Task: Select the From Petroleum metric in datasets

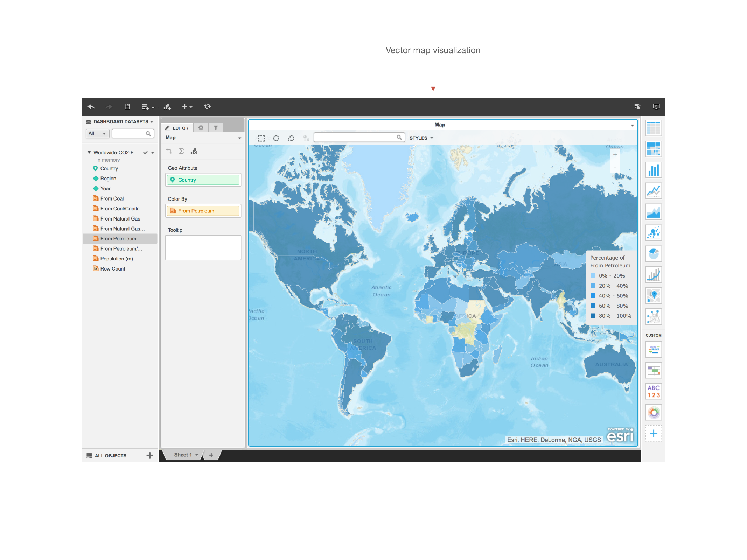Action: (x=120, y=239)
